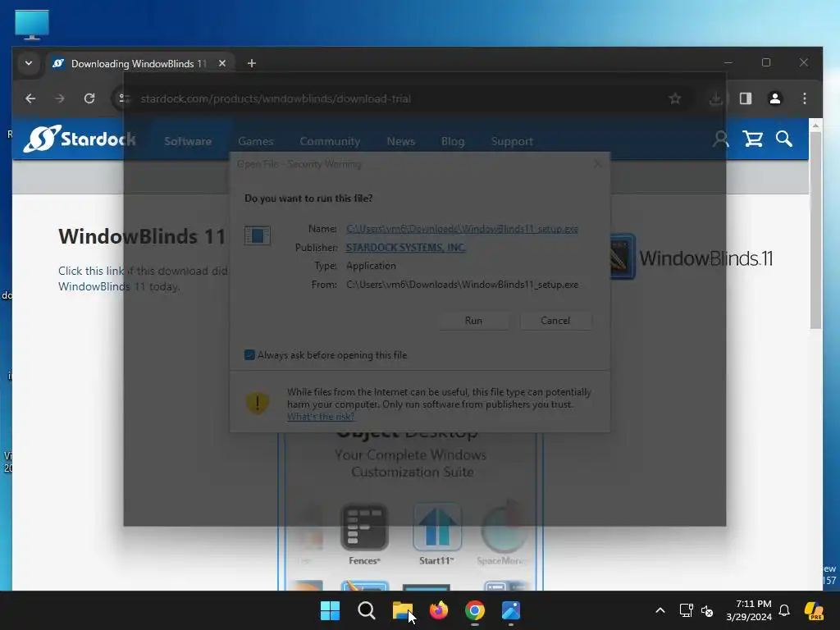840x630 pixels.
Task: Click the Fences product label
Action: click(364, 560)
